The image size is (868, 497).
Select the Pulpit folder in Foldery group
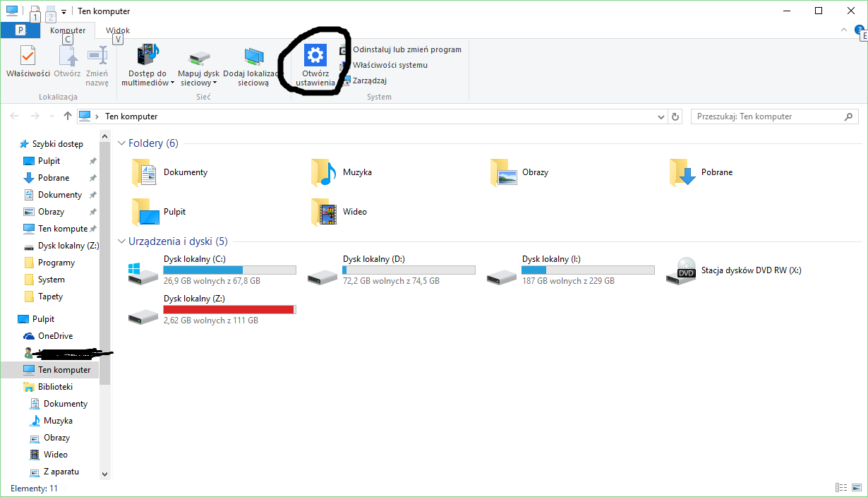coord(159,212)
